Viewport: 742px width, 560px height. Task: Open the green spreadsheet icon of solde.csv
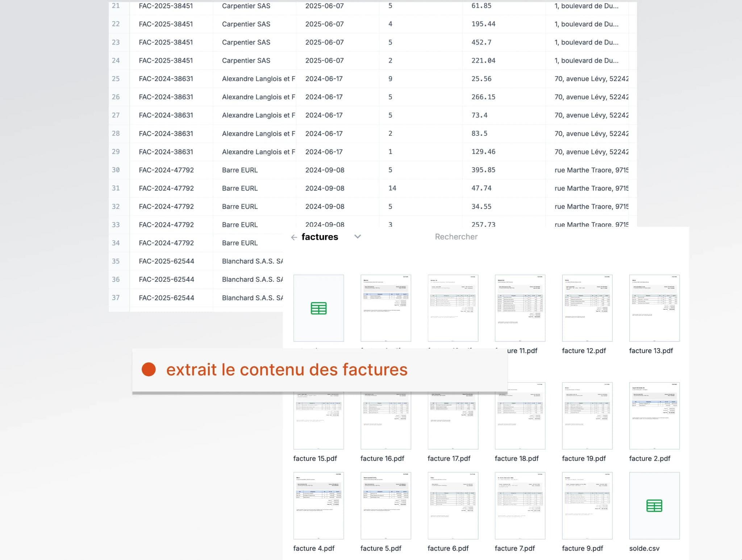(x=654, y=506)
